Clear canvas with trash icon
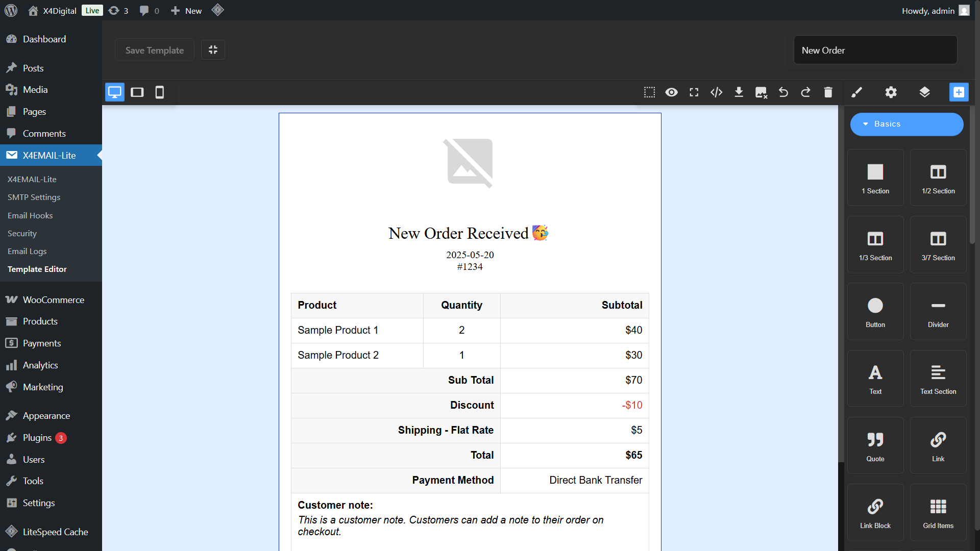 tap(828, 92)
